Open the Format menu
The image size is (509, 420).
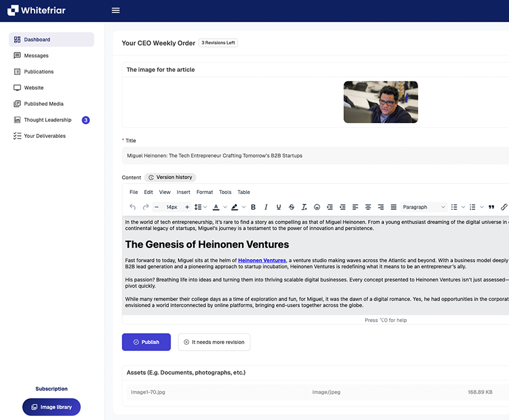point(204,192)
